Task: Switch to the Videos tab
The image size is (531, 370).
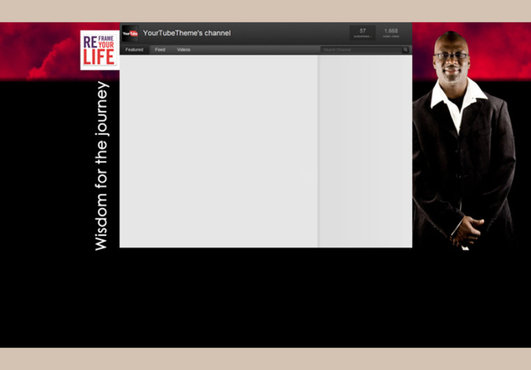Action: click(184, 50)
